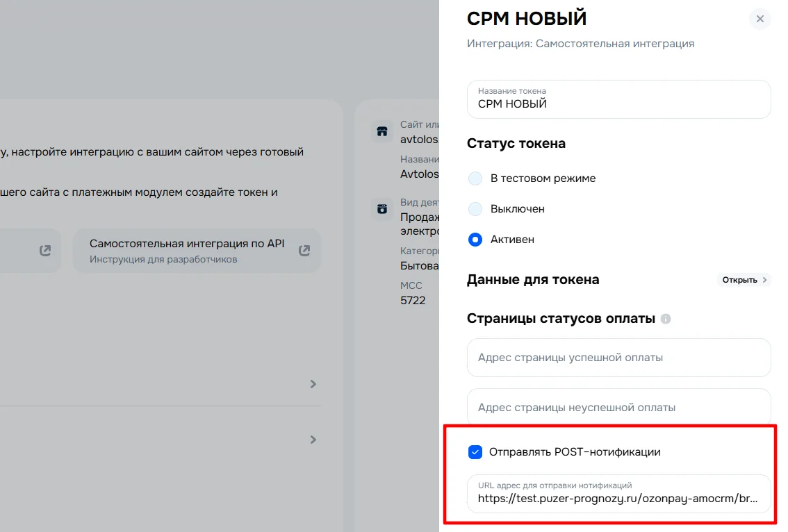
Task: Expand lower row chevron in background list
Action: pyautogui.click(x=313, y=440)
